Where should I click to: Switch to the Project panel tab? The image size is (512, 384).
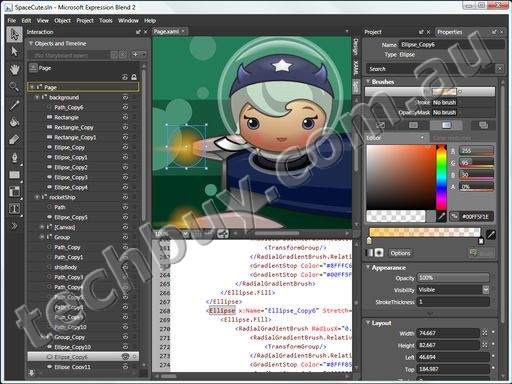click(373, 32)
